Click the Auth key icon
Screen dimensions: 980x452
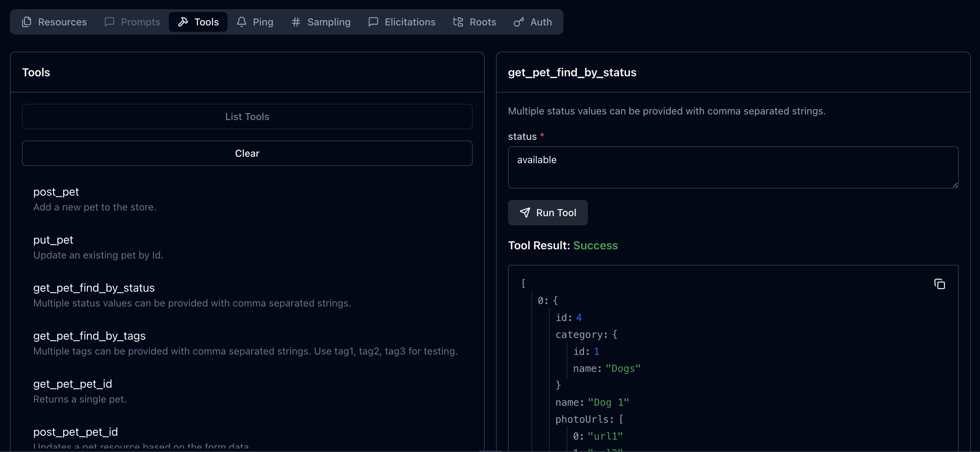click(519, 22)
